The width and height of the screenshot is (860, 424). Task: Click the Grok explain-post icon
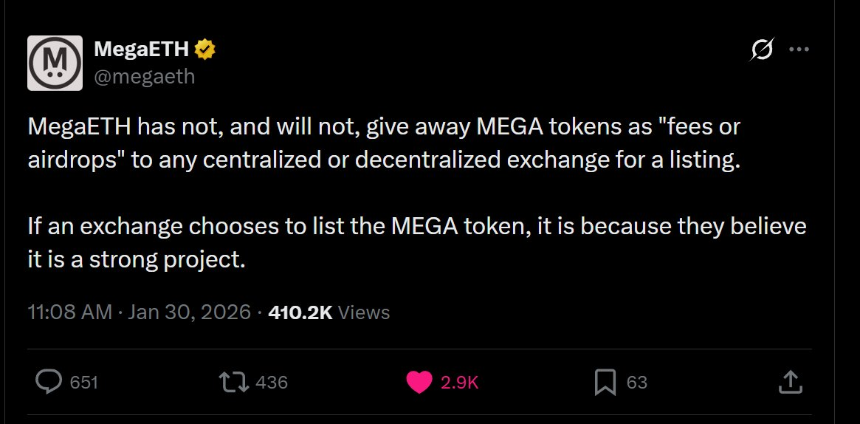(761, 49)
